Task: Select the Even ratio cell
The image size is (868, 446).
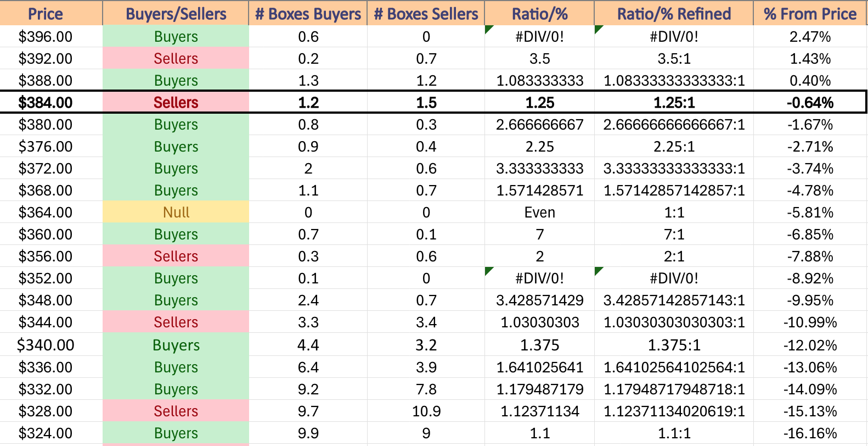Action: coord(539,213)
